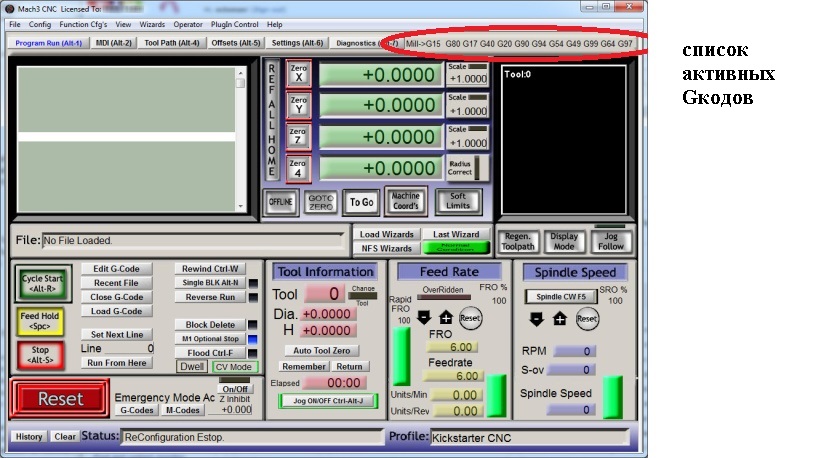Open Load Wizards

coord(387,234)
